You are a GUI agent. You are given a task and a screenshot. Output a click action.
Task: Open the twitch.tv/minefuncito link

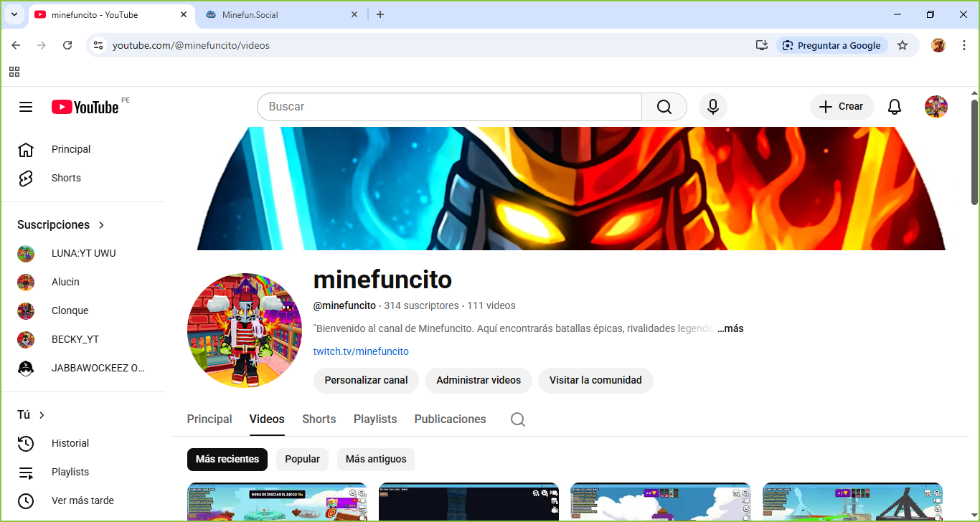[x=361, y=351]
